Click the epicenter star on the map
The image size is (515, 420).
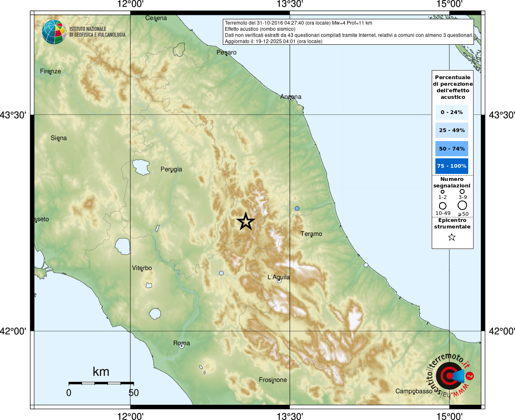click(x=246, y=221)
